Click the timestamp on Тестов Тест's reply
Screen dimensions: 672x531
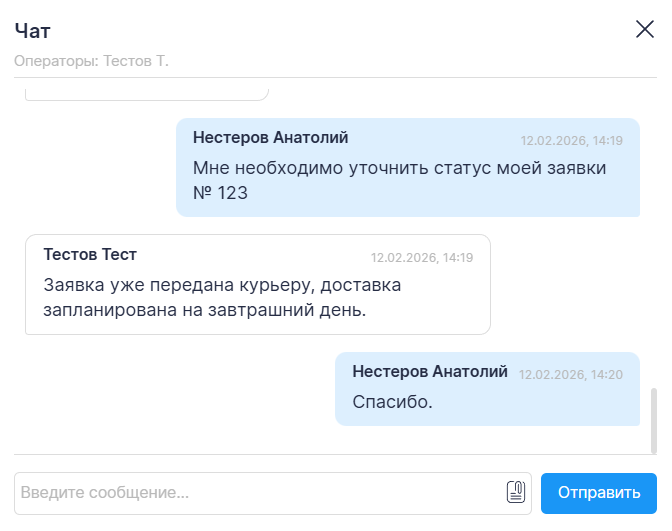point(421,257)
